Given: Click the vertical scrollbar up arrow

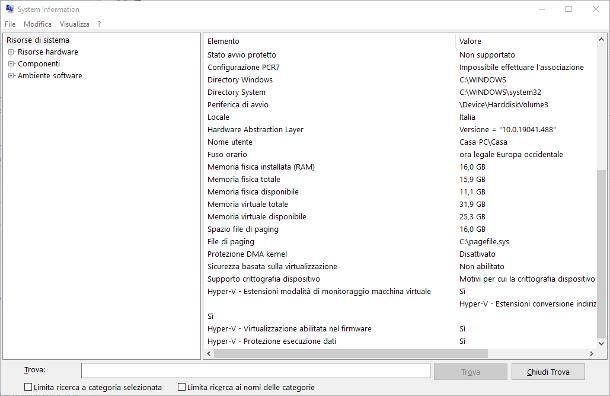Looking at the screenshot, I should pos(601,39).
